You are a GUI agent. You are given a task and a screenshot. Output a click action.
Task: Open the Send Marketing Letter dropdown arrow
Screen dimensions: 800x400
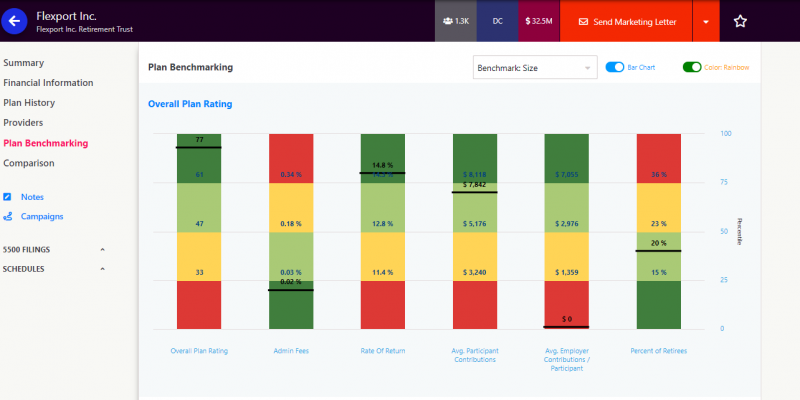point(706,21)
